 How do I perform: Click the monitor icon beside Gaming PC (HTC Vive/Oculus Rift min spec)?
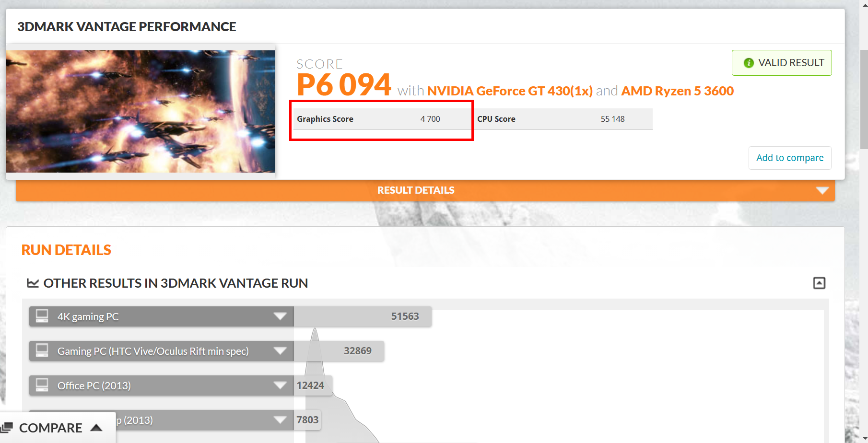(x=42, y=350)
